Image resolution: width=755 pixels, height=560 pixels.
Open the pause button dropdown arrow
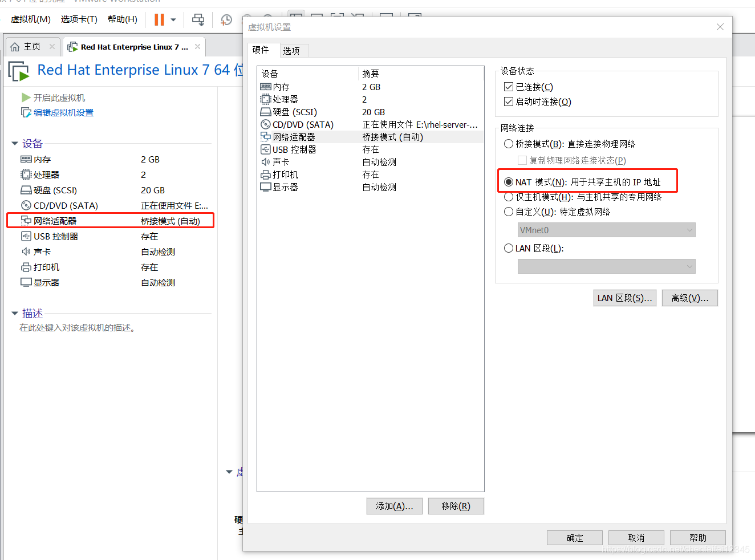coord(173,19)
